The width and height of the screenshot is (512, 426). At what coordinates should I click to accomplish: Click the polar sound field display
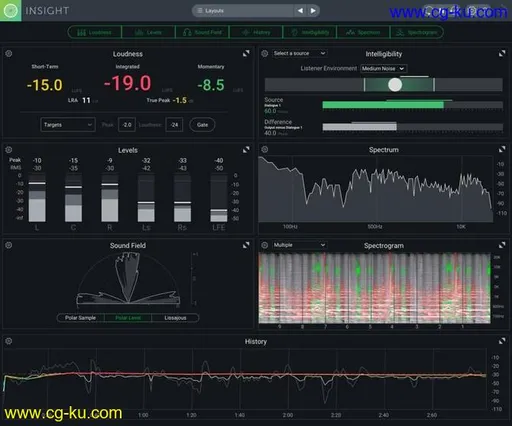coord(128,278)
